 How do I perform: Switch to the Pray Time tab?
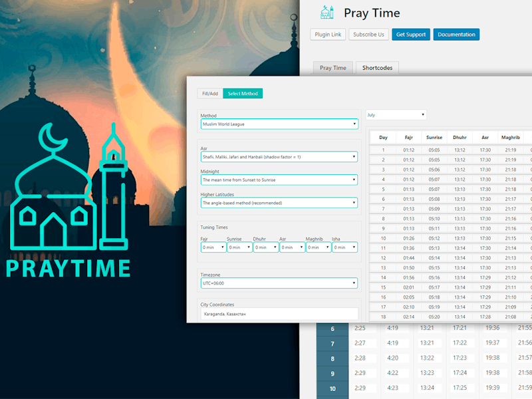pos(333,68)
